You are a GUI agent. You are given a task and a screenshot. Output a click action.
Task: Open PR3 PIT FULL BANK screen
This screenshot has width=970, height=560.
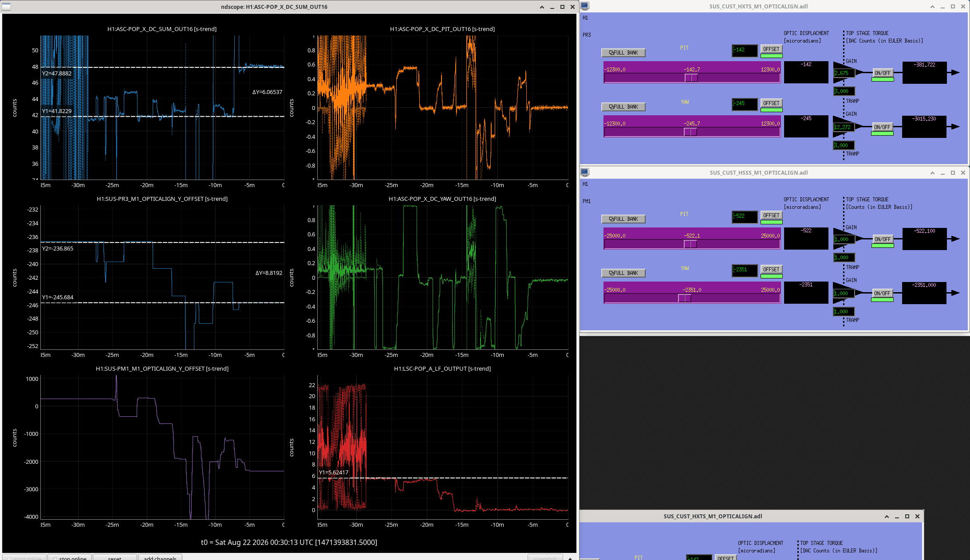623,53
